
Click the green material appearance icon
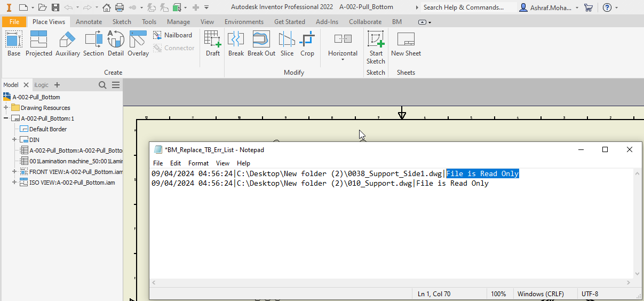click(x=177, y=7)
